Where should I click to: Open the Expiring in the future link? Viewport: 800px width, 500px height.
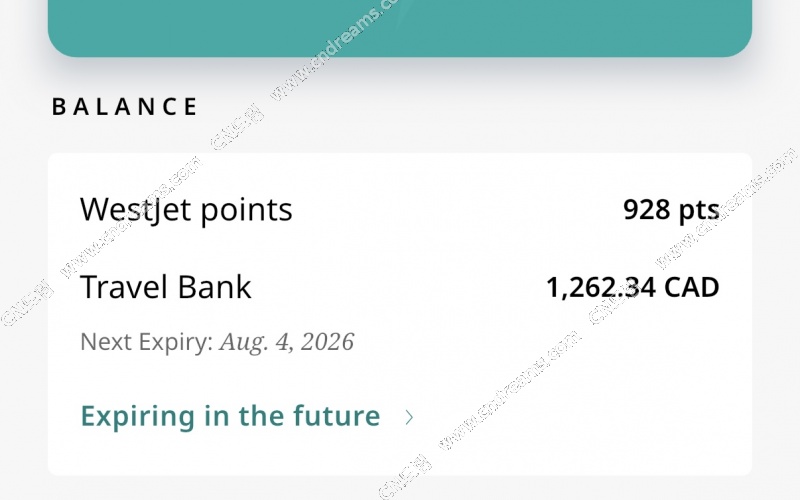[230, 416]
